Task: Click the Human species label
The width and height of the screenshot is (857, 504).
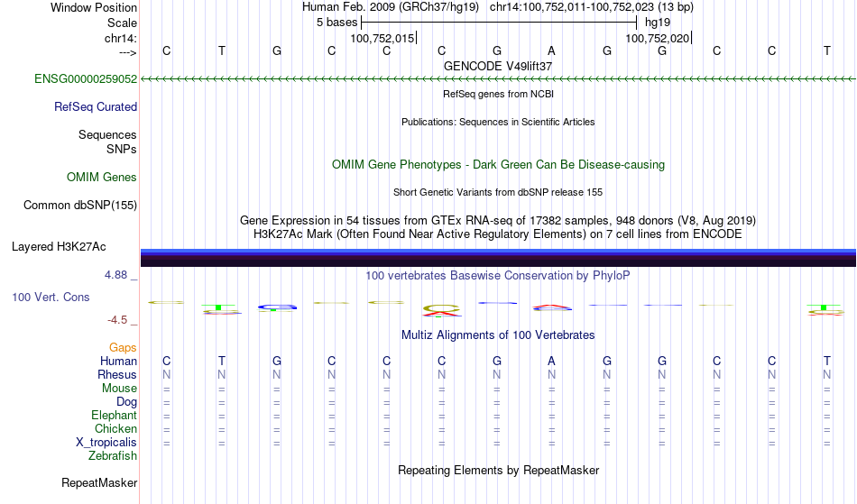Action: pyautogui.click(x=118, y=361)
